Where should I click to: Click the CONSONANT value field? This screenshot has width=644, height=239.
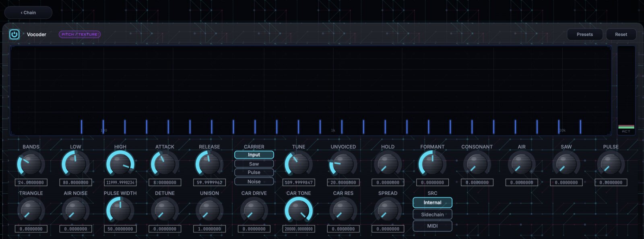tap(477, 182)
